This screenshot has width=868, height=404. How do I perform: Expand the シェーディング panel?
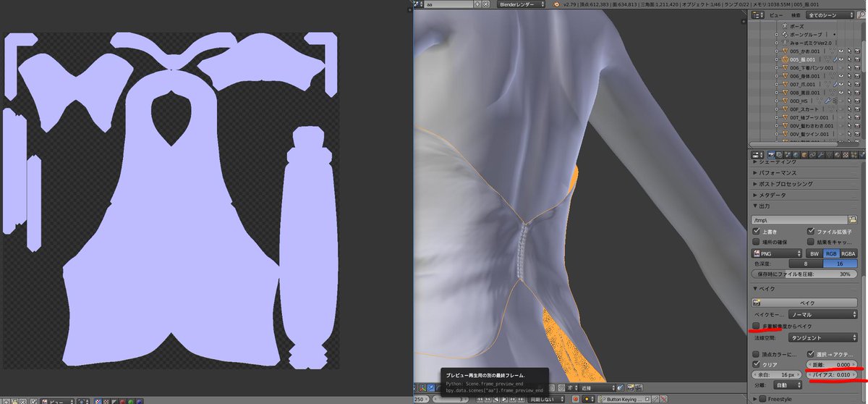778,161
